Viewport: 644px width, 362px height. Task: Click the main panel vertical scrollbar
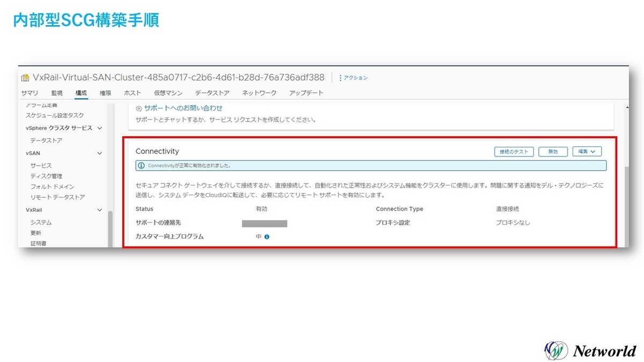tap(626, 206)
